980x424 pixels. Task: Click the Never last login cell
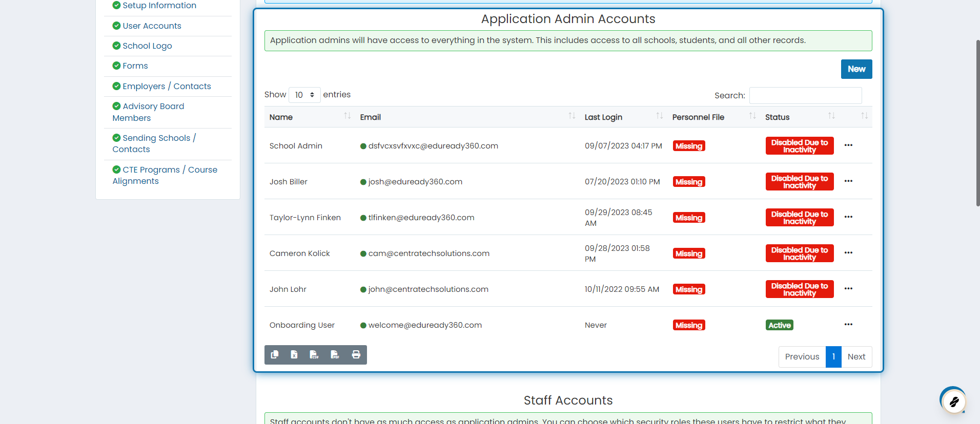coord(596,325)
